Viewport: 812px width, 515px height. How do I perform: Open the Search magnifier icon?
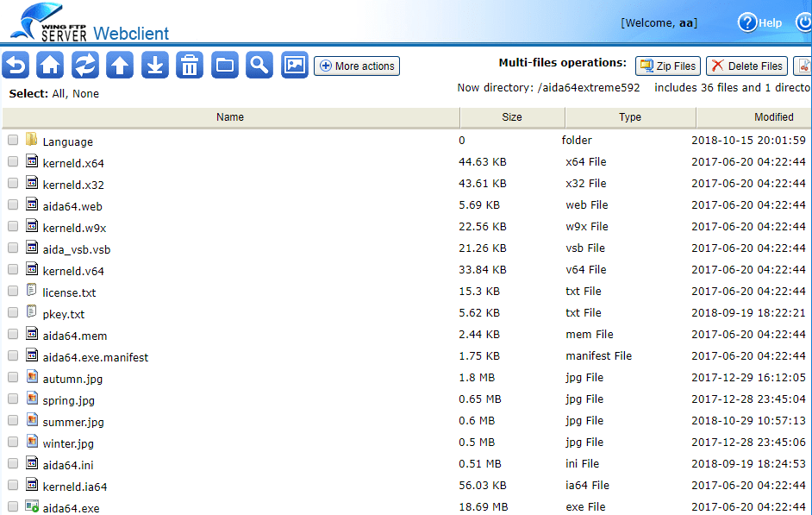coord(259,66)
